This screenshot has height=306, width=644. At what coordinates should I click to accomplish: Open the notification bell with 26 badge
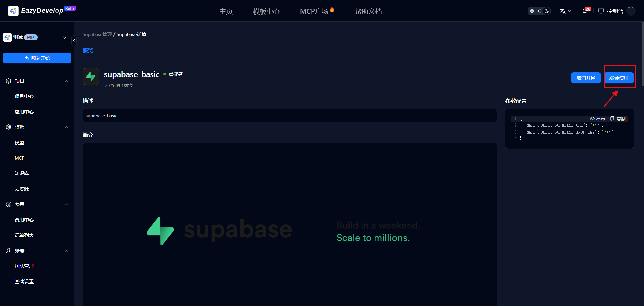pos(585,11)
